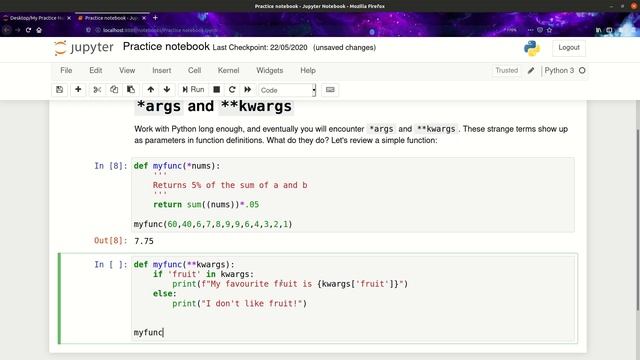Interrupt the kernel with stop icon
The width and height of the screenshot is (640, 360).
[217, 90]
